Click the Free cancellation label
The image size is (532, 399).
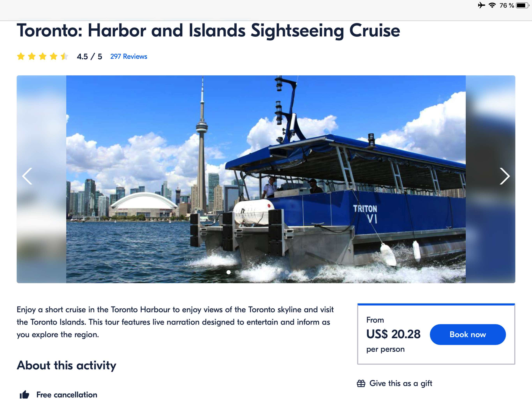pyautogui.click(x=67, y=395)
